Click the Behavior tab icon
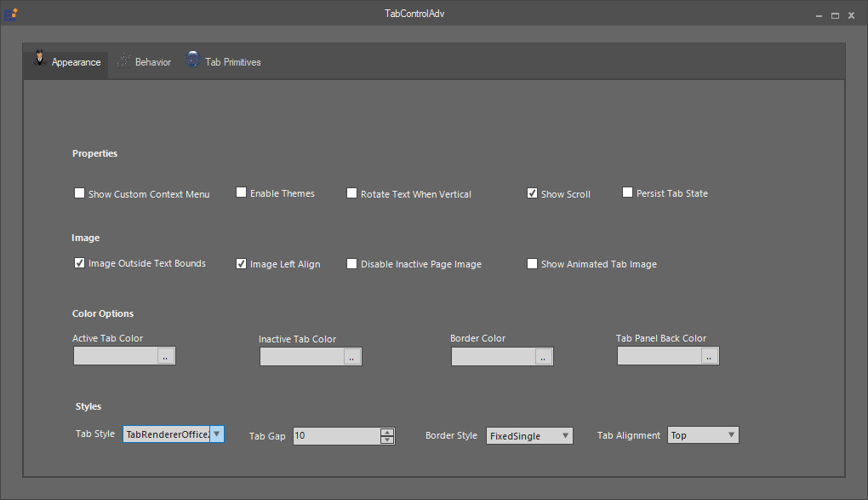Viewport: 868px width, 500px height. tap(122, 60)
